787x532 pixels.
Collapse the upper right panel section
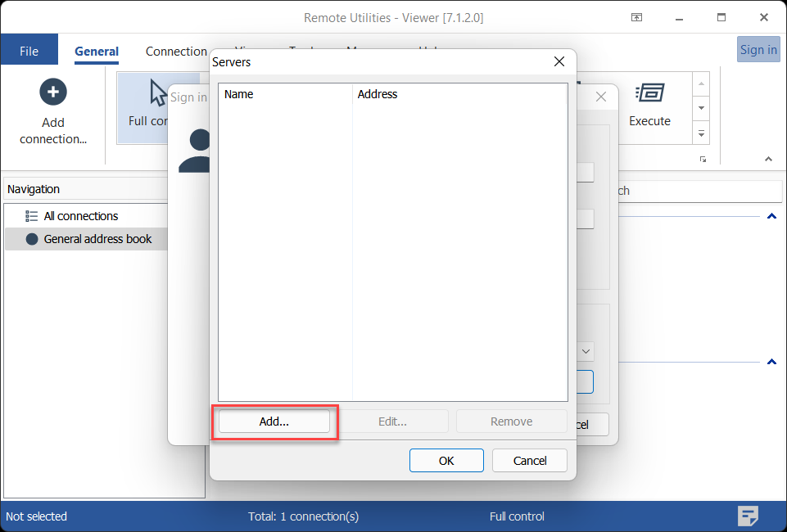pyautogui.click(x=771, y=217)
